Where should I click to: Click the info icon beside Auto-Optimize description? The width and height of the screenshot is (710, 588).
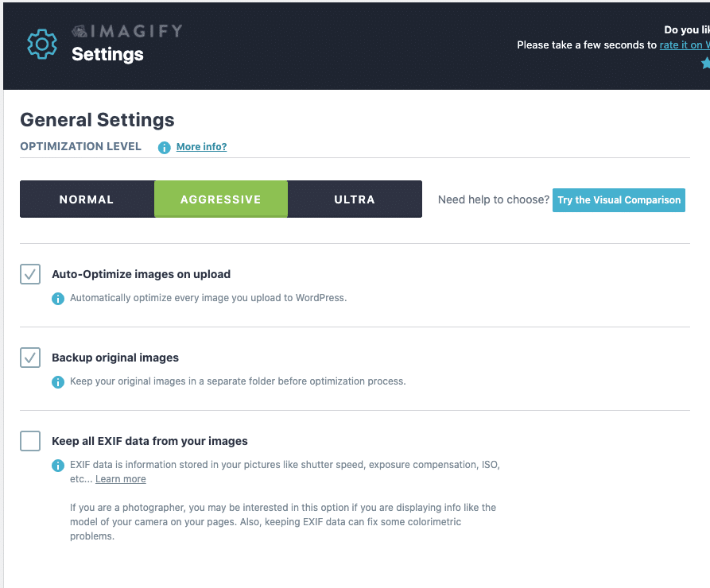click(57, 298)
